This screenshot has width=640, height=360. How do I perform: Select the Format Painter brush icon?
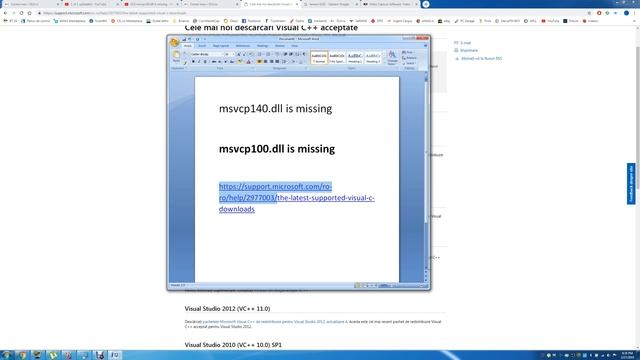click(x=185, y=63)
